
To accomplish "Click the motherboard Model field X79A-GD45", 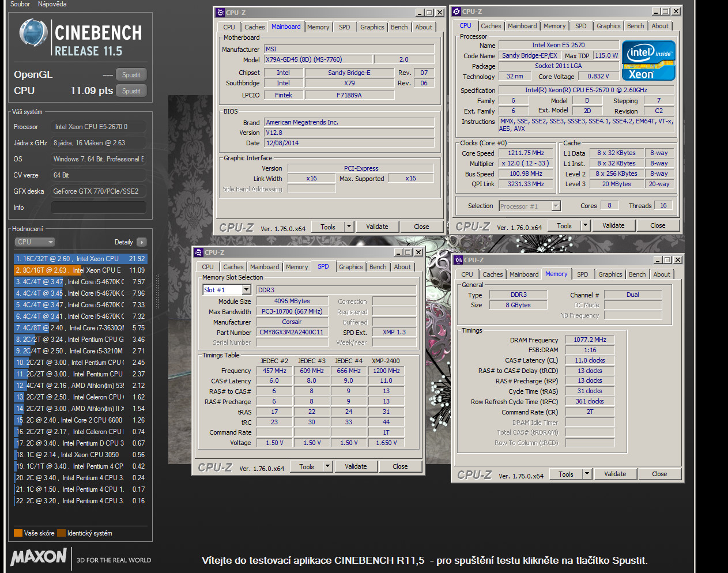I will click(318, 59).
